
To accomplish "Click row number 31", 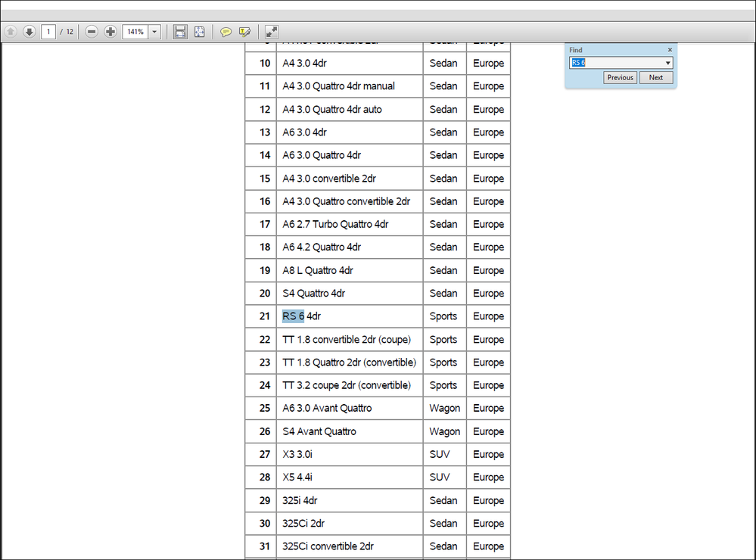I will [265, 546].
